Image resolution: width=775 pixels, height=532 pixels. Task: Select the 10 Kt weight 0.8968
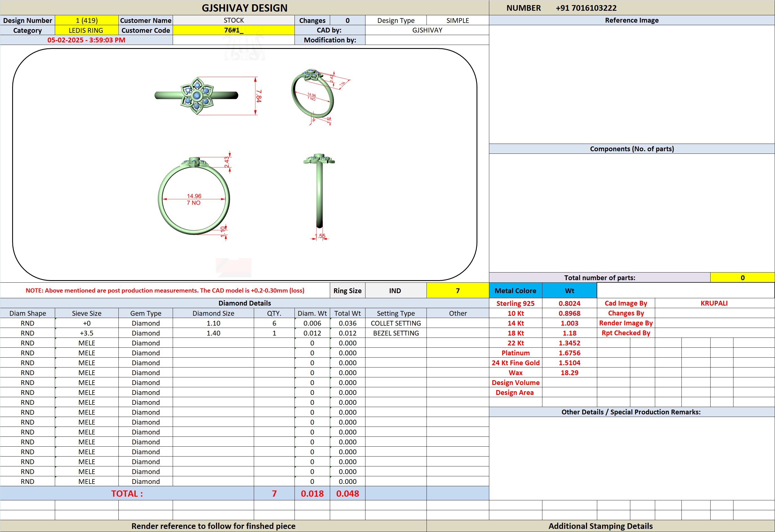click(x=570, y=313)
